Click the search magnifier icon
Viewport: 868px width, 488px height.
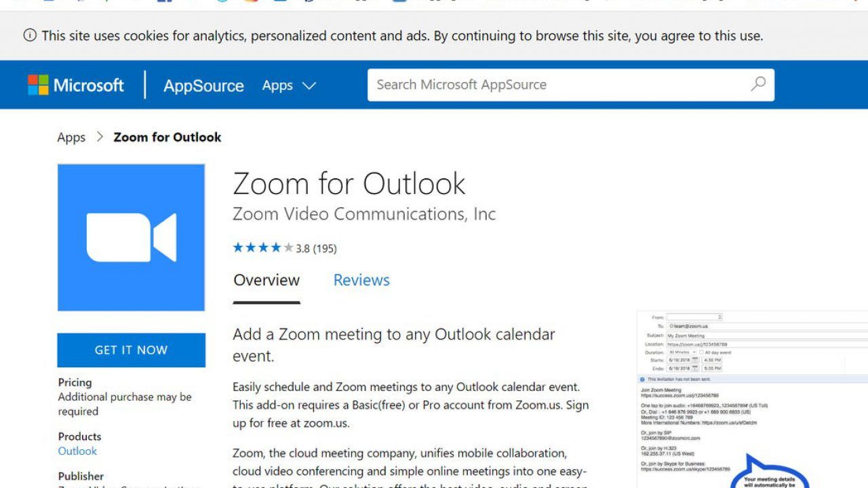(x=758, y=84)
